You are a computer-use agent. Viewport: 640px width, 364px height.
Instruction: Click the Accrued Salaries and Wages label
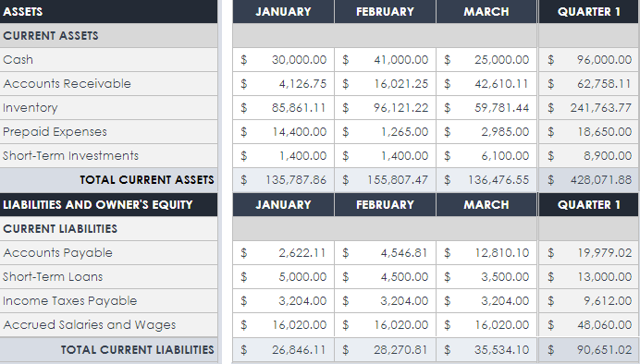pyautogui.click(x=90, y=325)
